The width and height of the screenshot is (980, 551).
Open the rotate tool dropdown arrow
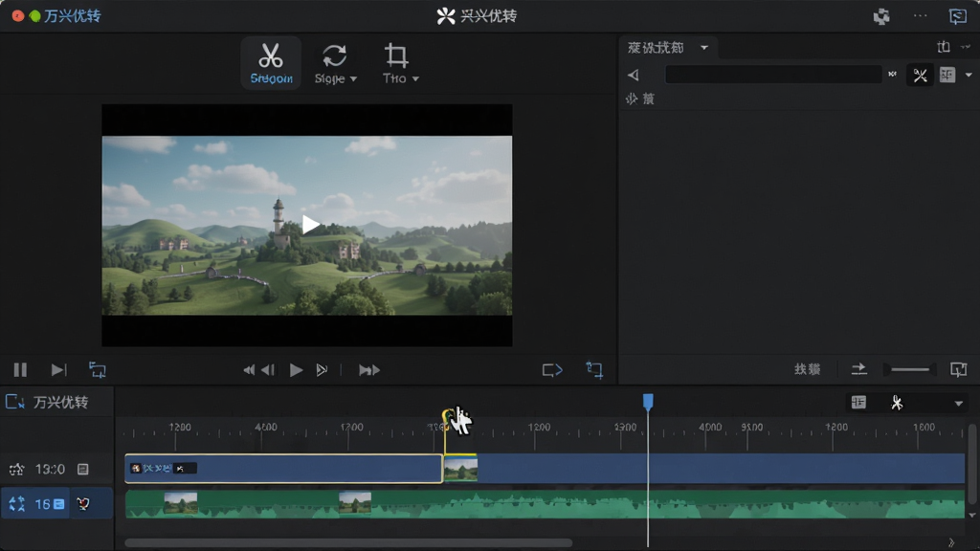pyautogui.click(x=354, y=78)
